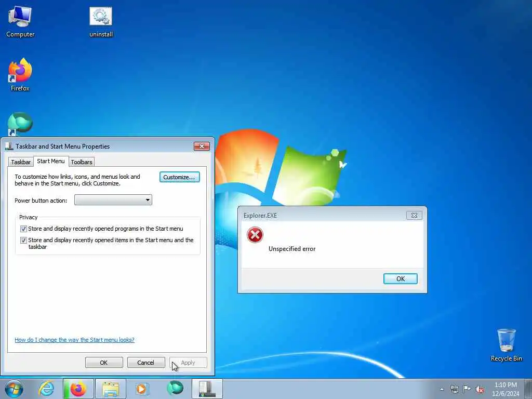Screen dimensions: 532x399
Task: Switch to the Taskbar tab
Action: tap(21, 162)
